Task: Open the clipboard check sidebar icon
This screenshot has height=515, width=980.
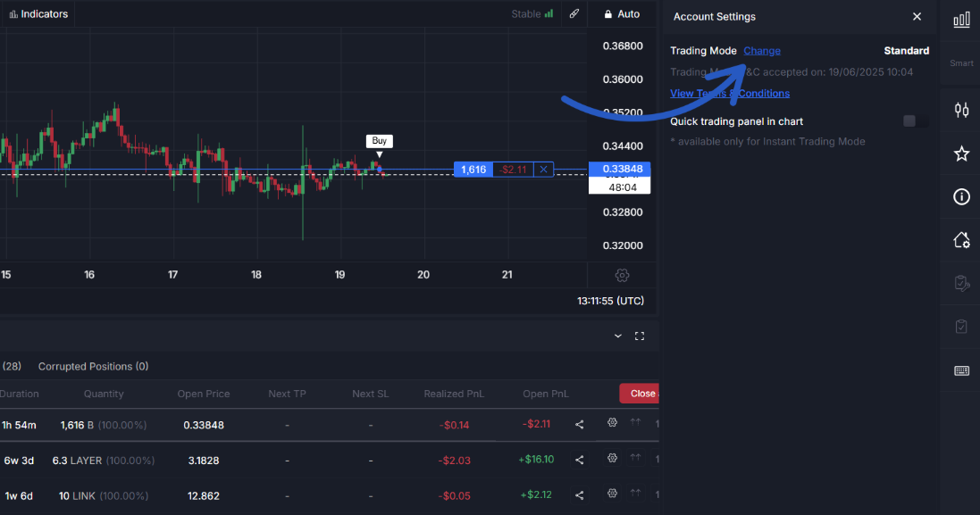Action: pos(961,327)
